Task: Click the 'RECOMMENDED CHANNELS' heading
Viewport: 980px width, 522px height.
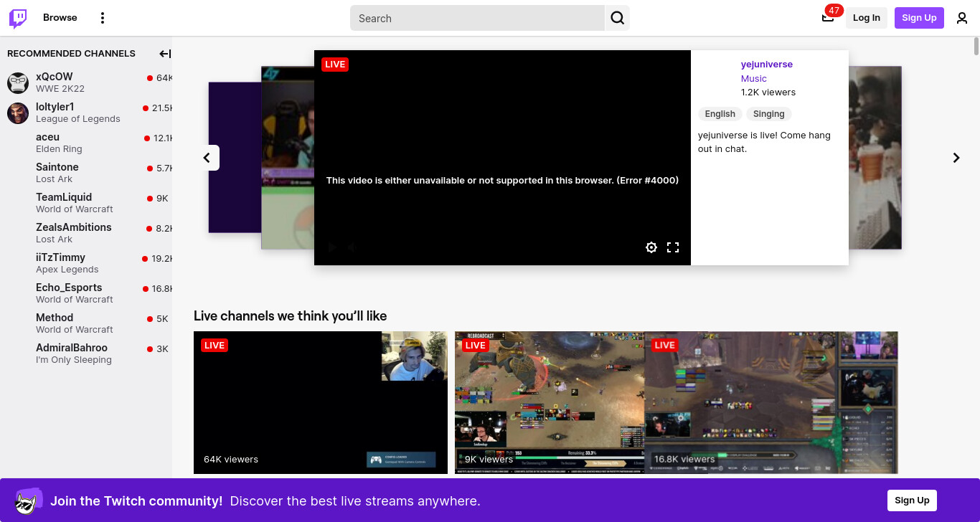Action: click(71, 54)
